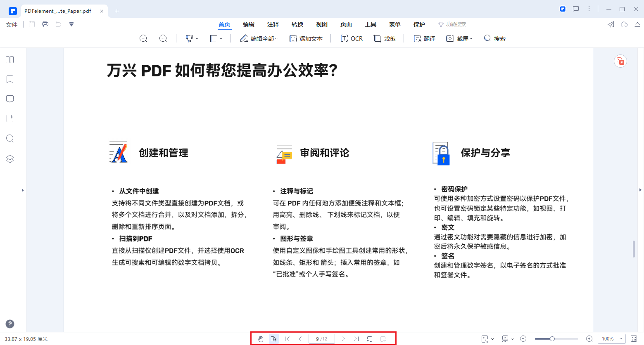The width and height of the screenshot is (644, 345).
Task: Start OCR recognition from the toolbar
Action: pos(351,38)
